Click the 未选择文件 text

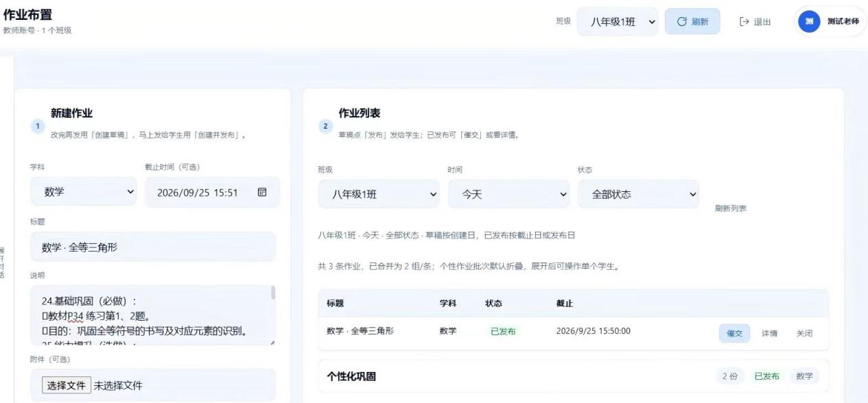tap(118, 385)
